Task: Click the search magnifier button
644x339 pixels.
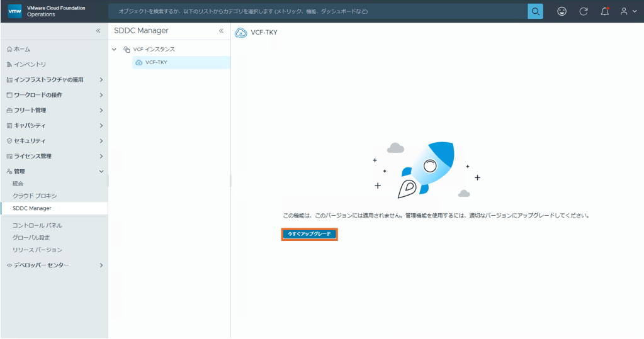Action: click(x=535, y=11)
